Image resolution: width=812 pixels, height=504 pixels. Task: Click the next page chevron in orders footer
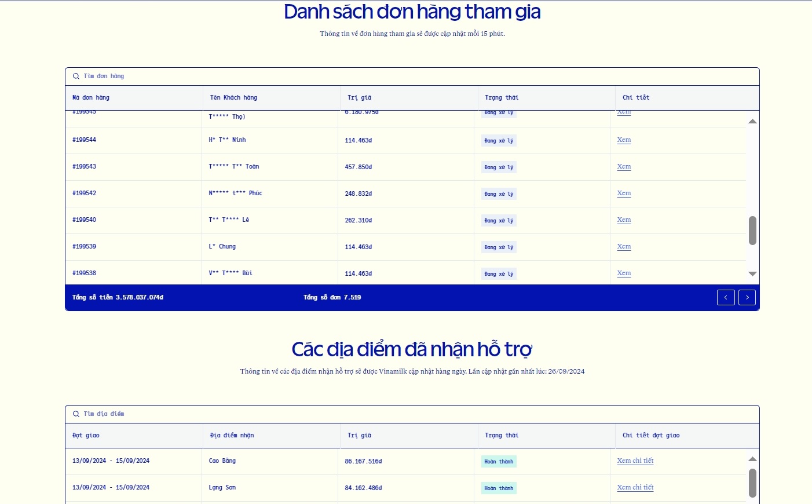point(747,297)
